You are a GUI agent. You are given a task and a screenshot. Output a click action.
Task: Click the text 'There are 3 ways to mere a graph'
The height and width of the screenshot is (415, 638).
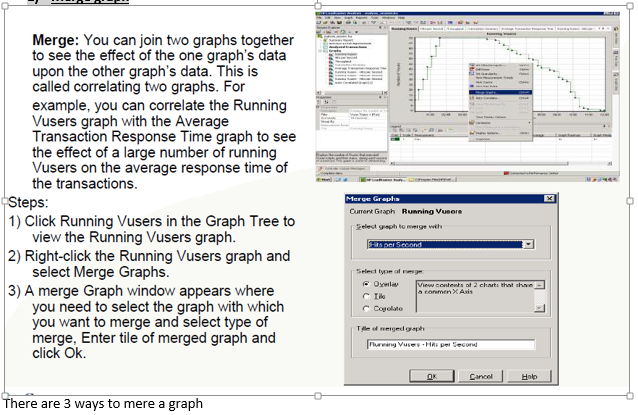(103, 404)
